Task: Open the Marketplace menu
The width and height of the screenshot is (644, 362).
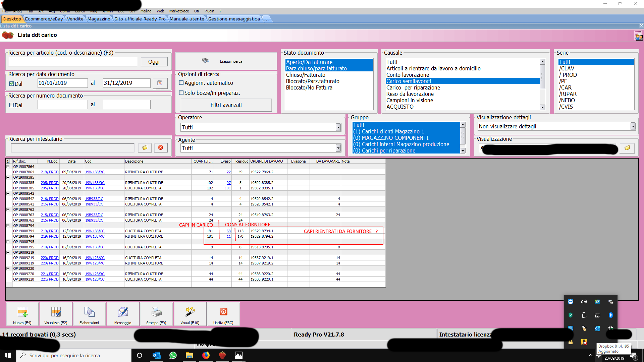Action: click(179, 11)
